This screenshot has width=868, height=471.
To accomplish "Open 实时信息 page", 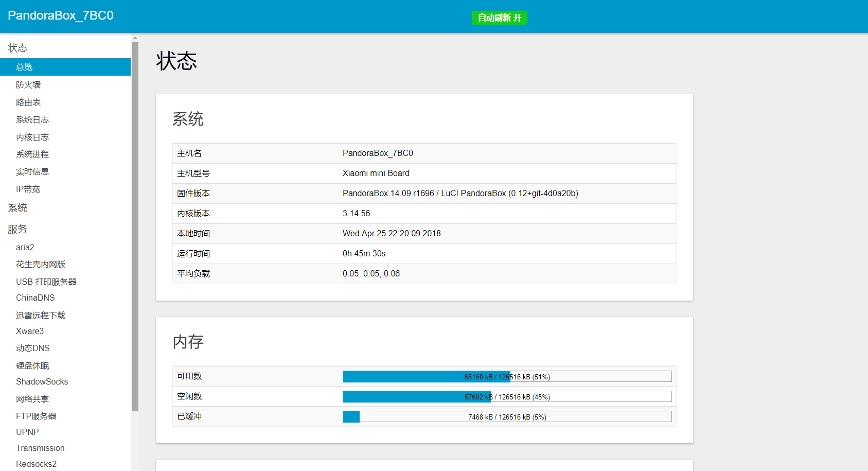I will point(32,171).
